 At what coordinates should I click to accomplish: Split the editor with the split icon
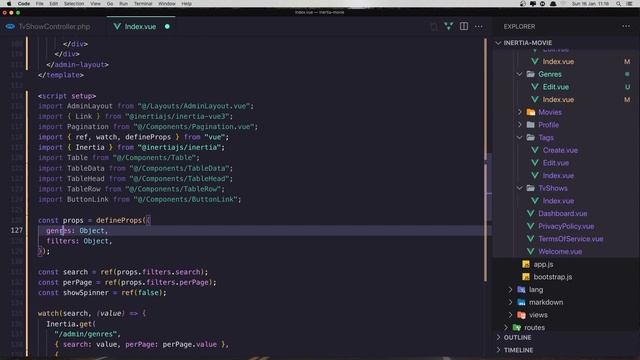click(464, 27)
